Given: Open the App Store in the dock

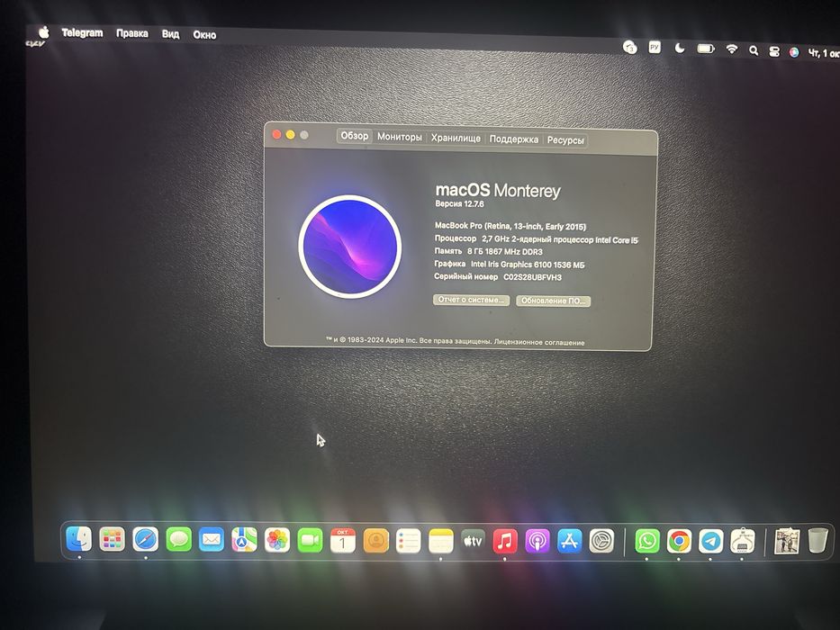Looking at the screenshot, I should point(569,542).
